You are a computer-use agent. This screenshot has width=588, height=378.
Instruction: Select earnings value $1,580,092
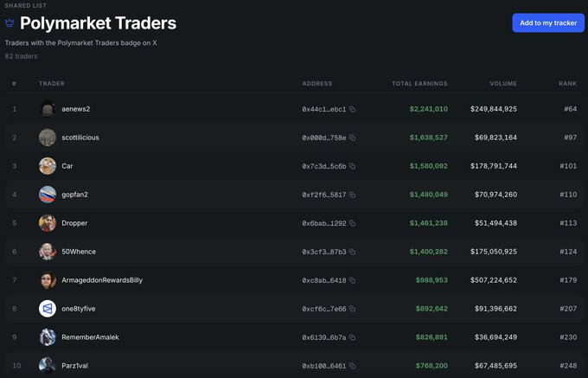[x=429, y=166]
